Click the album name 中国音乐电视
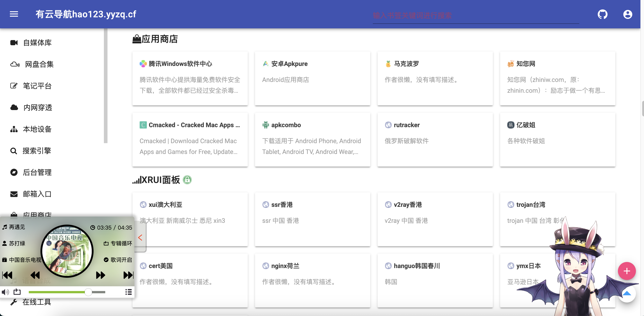Image resolution: width=644 pixels, height=316 pixels. click(25, 260)
